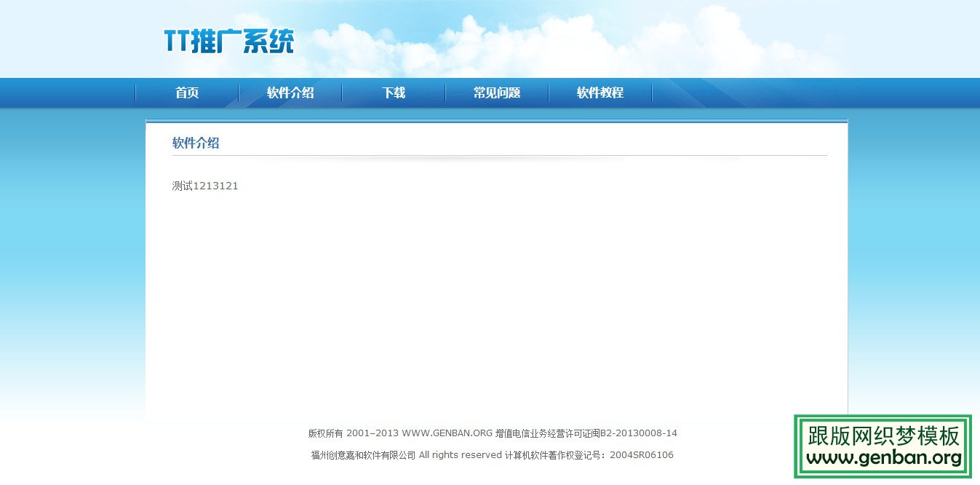Select the 测试1213121 content text
Screen dimensions: 980x485
click(x=204, y=186)
